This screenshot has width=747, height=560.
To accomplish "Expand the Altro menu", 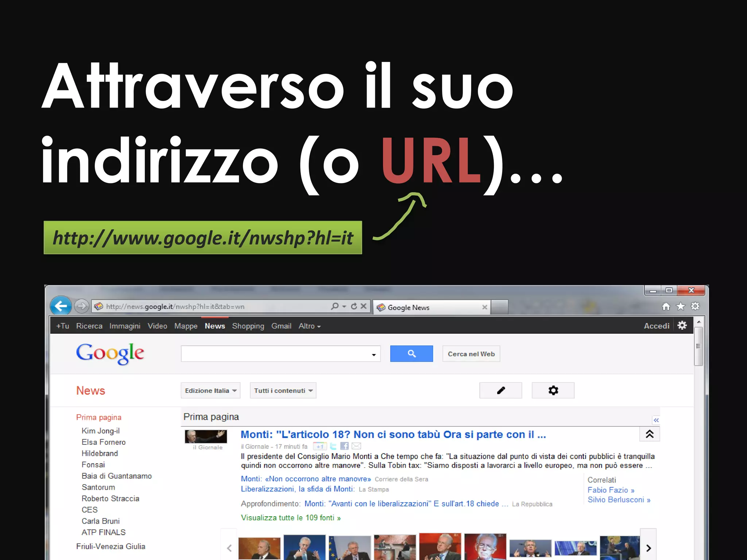I will [310, 326].
